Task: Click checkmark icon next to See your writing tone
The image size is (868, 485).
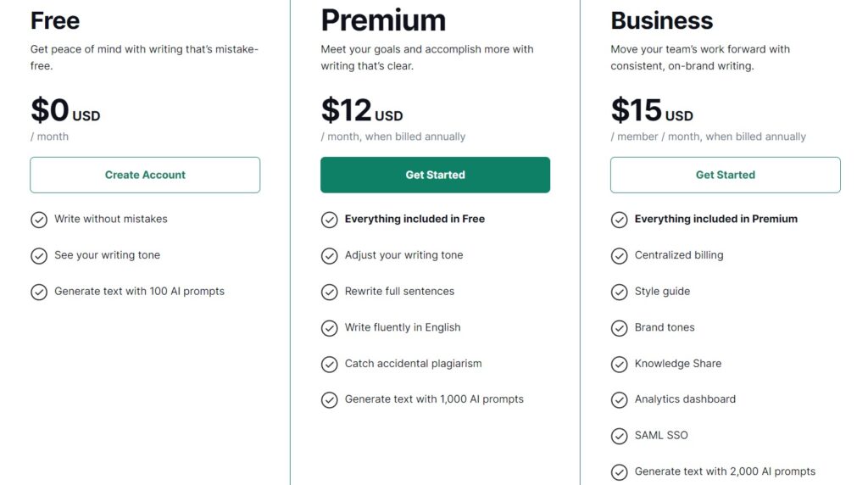Action: coord(39,256)
